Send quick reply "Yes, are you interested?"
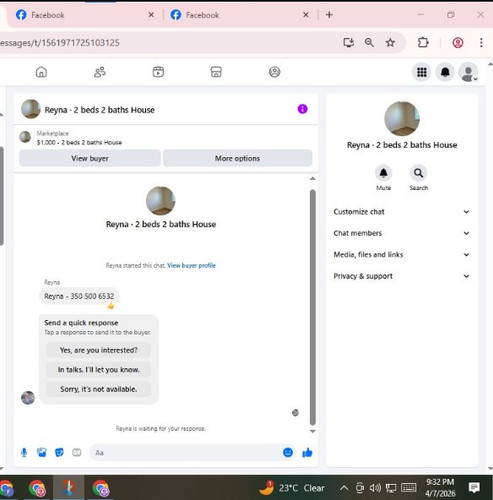Screen dimensions: 493x500 tap(99, 350)
